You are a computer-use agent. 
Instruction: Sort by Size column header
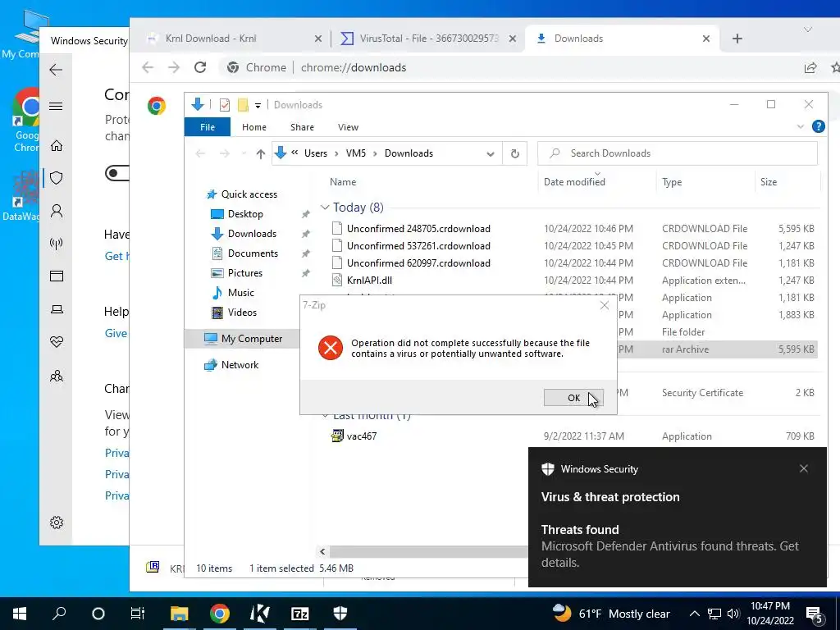[768, 181]
